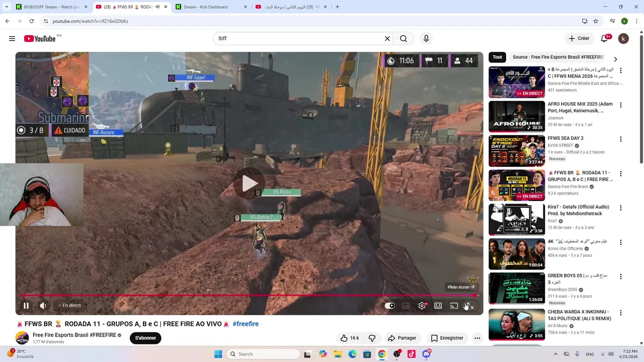This screenshot has width=644, height=362.
Task: Switch to theater mode
Action: click(x=438, y=306)
